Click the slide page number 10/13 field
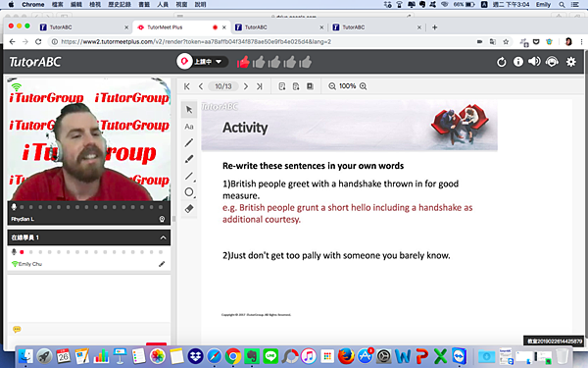588x368 pixels. tap(223, 86)
